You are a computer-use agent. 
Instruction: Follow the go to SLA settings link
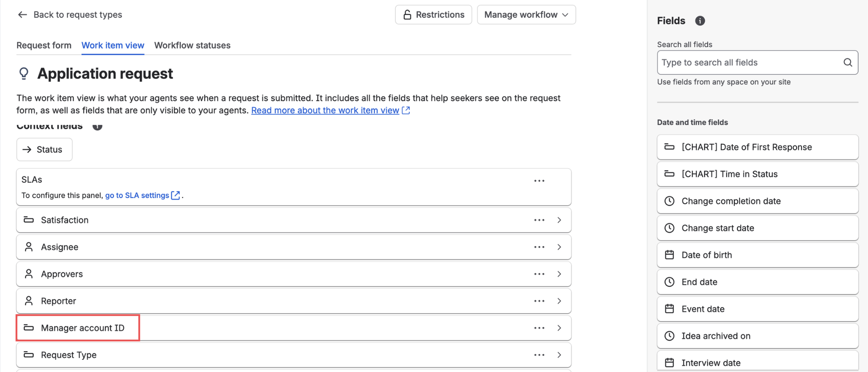[x=142, y=196]
